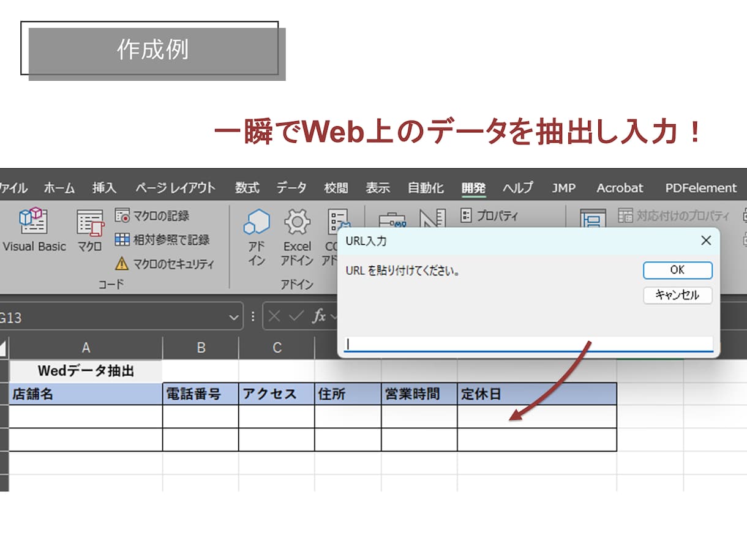Screen dimensions: 747x560
Task: Click the fx insert function icon
Action: click(319, 316)
